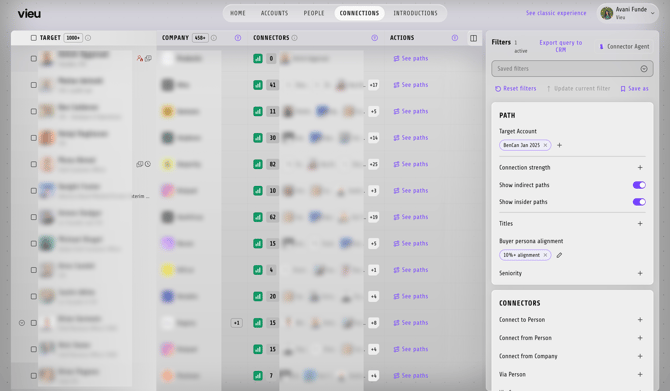
Task: Expand the Seniority filter
Action: [640, 273]
